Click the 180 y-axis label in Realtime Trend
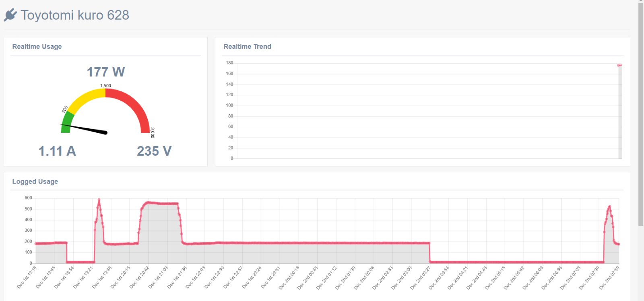This screenshot has height=301, width=644. 229,63
